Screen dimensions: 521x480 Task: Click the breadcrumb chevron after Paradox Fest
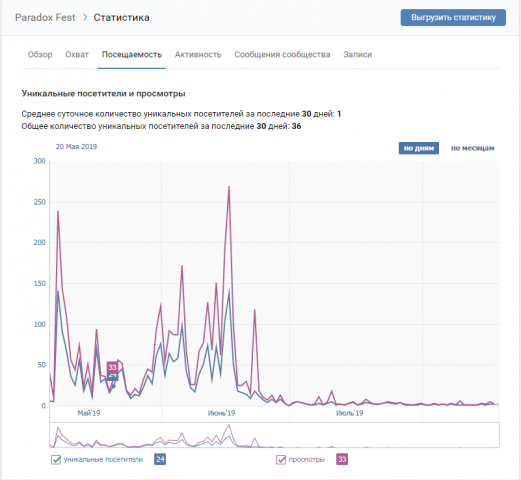pos(85,17)
